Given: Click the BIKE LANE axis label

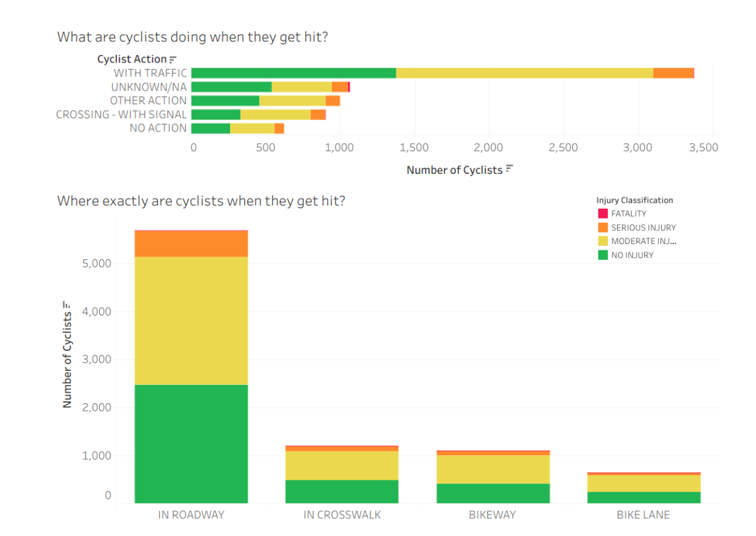Looking at the screenshot, I should [x=643, y=515].
